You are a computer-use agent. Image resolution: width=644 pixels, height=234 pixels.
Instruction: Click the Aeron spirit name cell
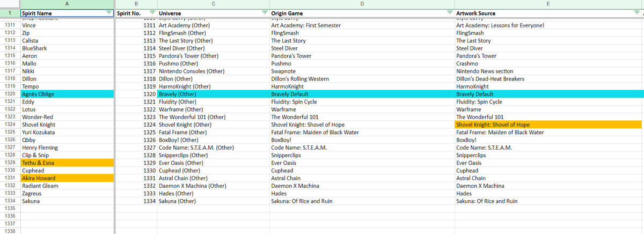[x=67, y=56]
